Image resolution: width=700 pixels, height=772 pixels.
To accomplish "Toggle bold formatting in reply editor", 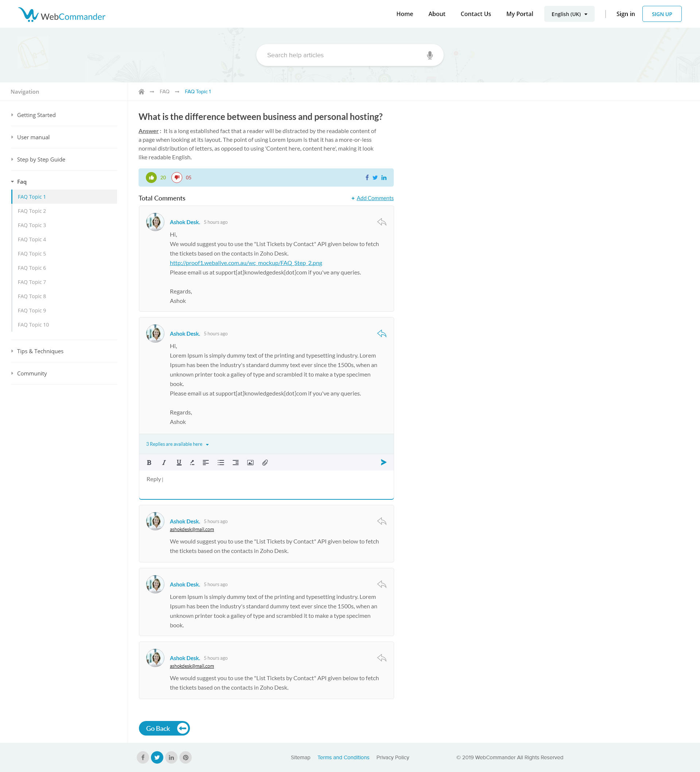I will tap(149, 463).
